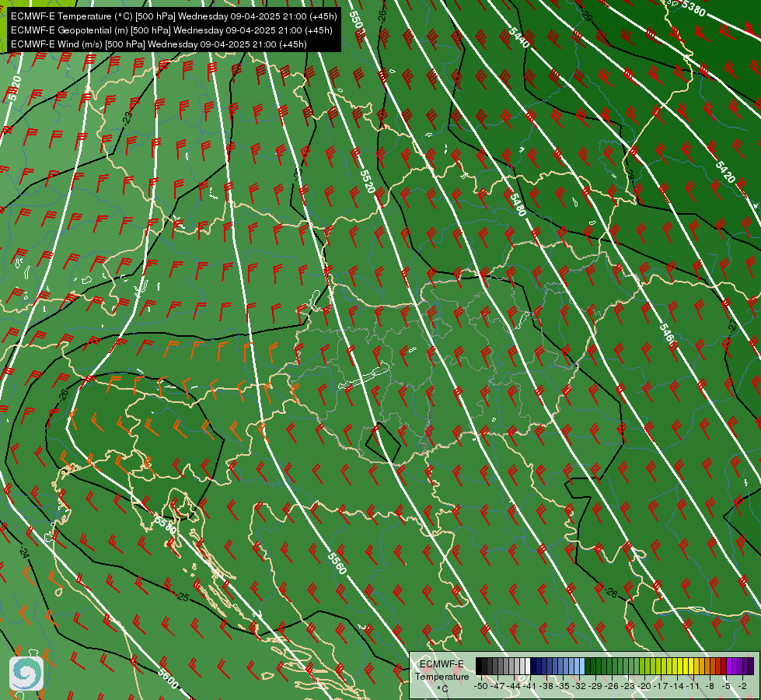Click the swirl logo icon at bottom-left
Screen dimensions: 761x700
(x=26, y=674)
